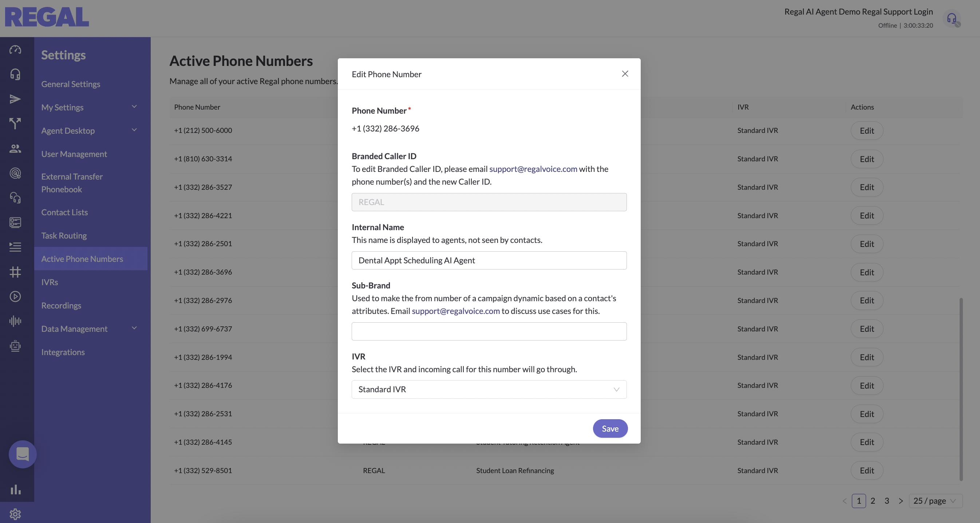Edit the +1 (332) 286-4145 number
The image size is (980, 523).
tap(867, 442)
